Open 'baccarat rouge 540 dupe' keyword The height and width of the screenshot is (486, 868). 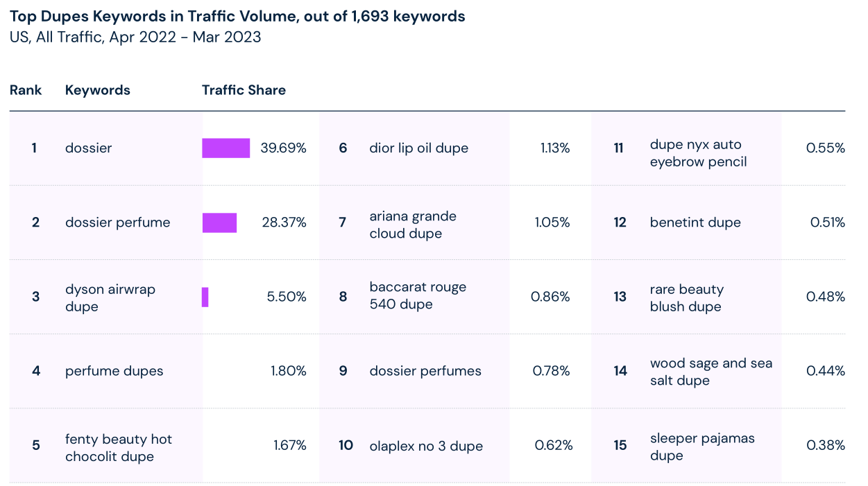[418, 295]
